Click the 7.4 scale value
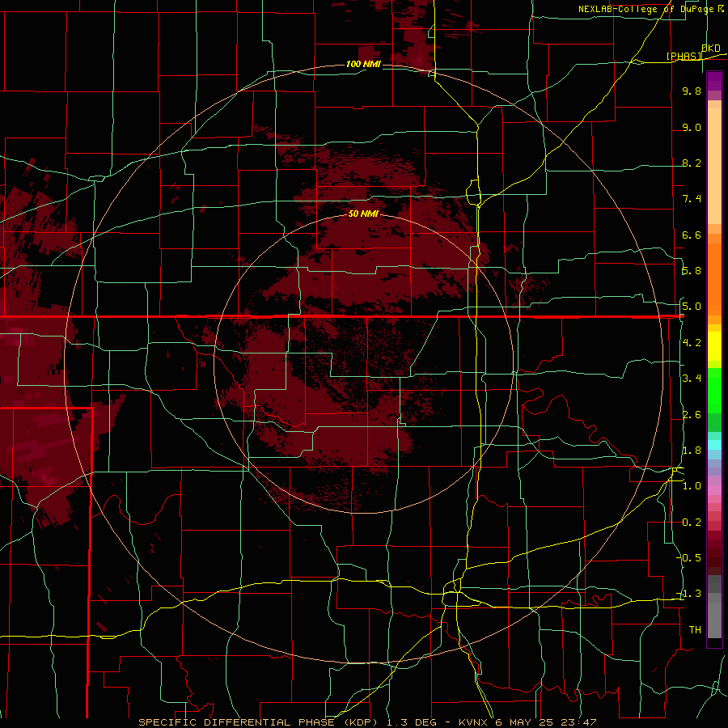 click(x=692, y=199)
